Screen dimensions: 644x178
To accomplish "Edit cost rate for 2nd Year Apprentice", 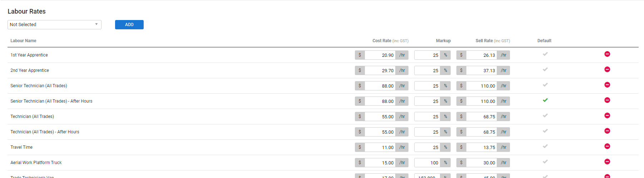I will click(380, 70).
